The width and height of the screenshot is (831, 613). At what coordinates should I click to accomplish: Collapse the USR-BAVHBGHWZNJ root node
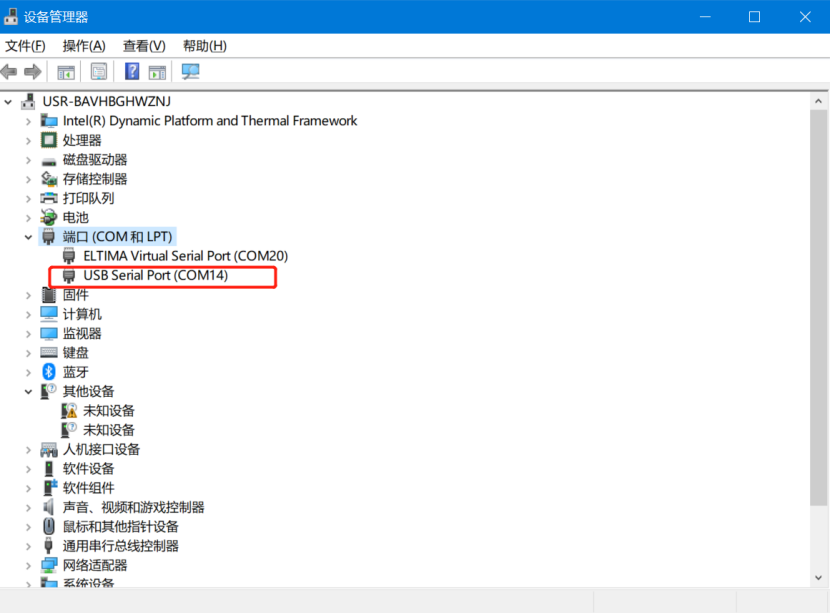(x=9, y=101)
